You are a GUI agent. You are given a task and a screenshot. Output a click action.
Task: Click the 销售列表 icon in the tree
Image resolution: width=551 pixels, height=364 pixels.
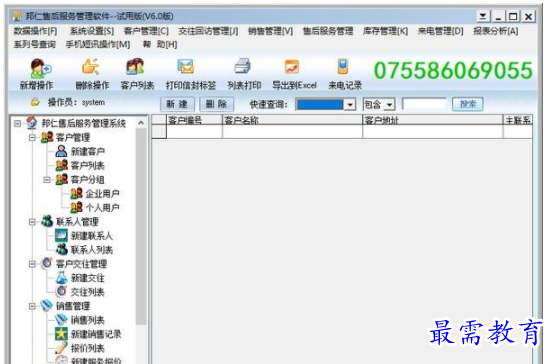point(61,320)
